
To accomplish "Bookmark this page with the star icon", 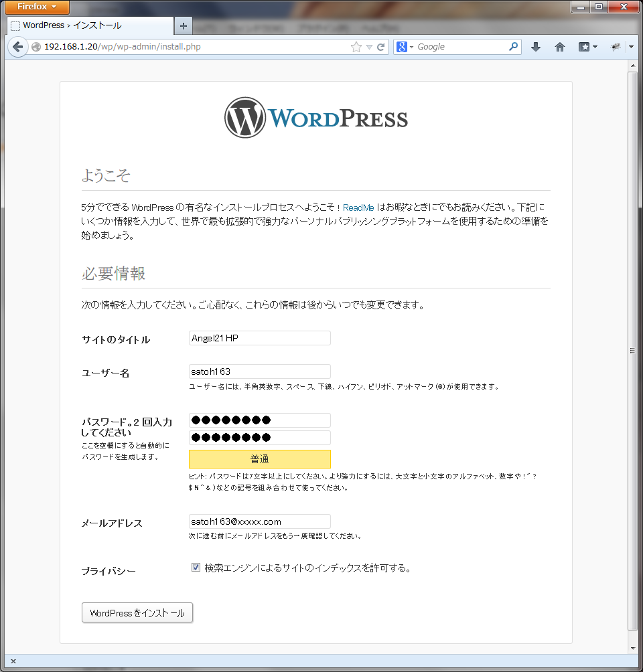I will pos(356,47).
